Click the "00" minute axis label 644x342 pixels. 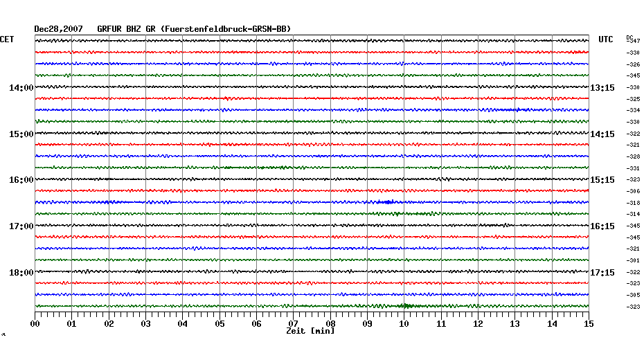tap(35, 324)
